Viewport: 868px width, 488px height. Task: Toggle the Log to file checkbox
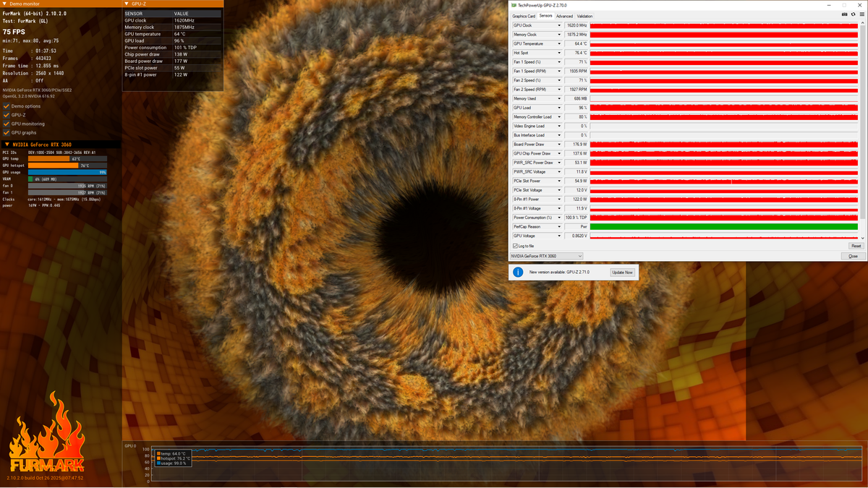pyautogui.click(x=514, y=246)
